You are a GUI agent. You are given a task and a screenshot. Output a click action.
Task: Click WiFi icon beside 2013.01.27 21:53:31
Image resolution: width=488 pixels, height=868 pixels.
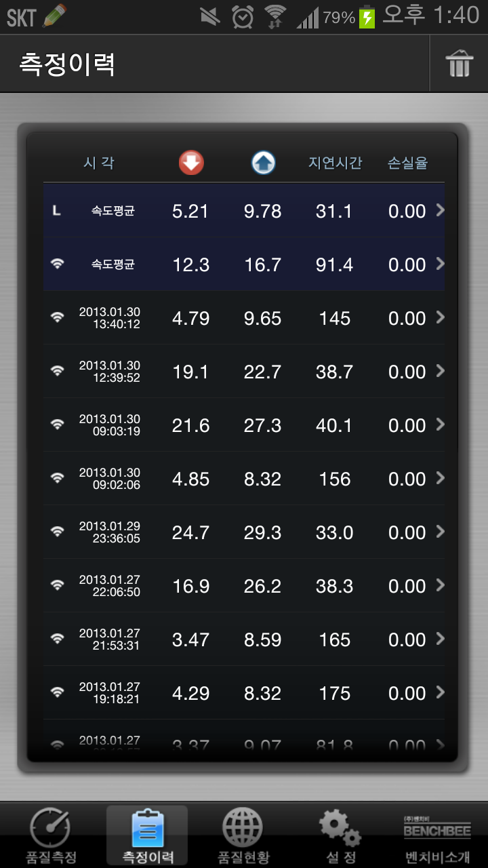tap(58, 639)
